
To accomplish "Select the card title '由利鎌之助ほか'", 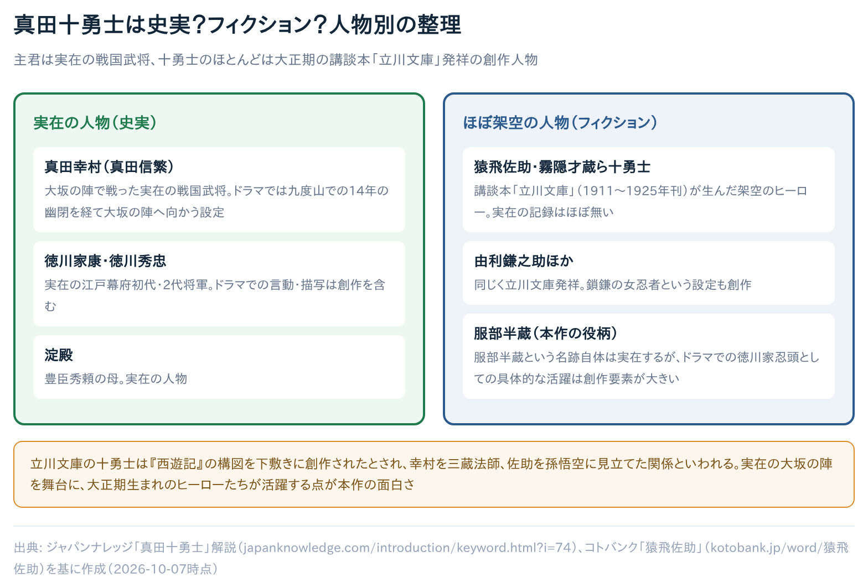I will [524, 261].
